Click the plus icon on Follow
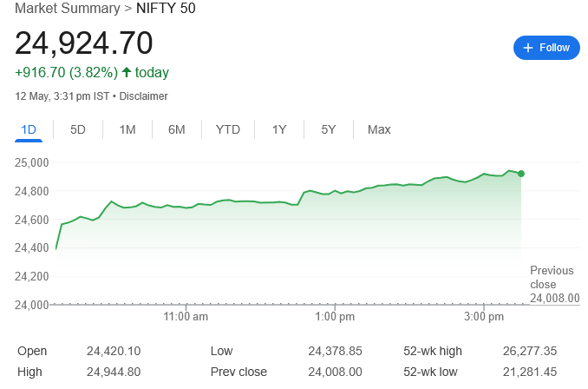This screenshot has width=588, height=389. click(528, 48)
